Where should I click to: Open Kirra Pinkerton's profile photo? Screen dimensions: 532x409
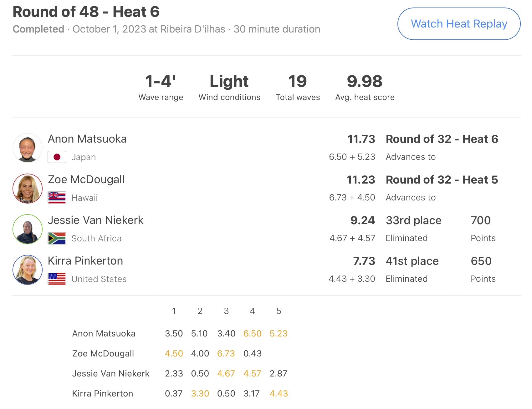[x=28, y=270]
